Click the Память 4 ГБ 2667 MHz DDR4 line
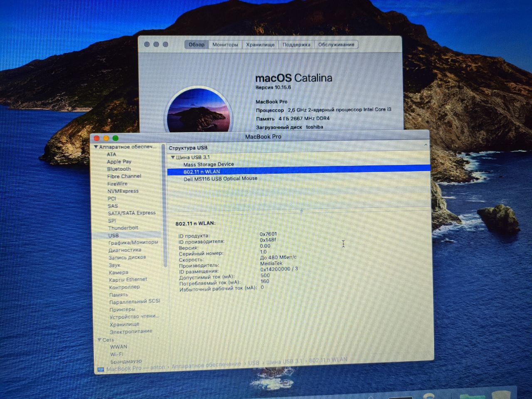 [293, 118]
